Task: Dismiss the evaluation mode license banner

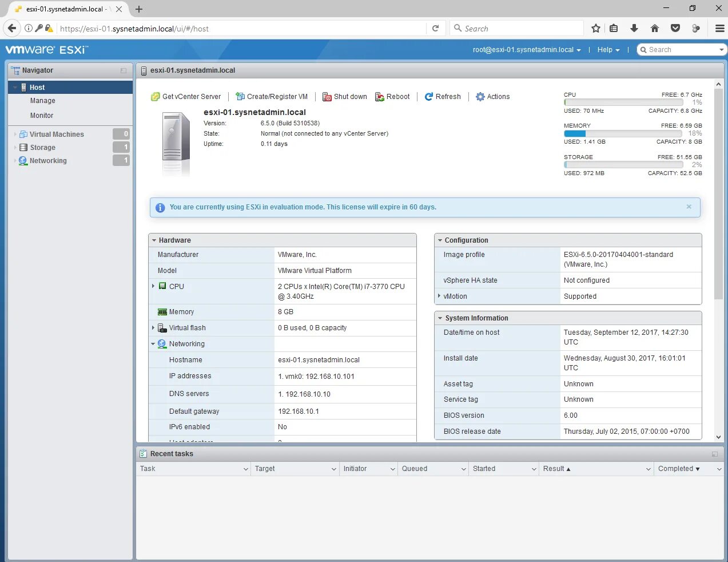Action: point(689,207)
